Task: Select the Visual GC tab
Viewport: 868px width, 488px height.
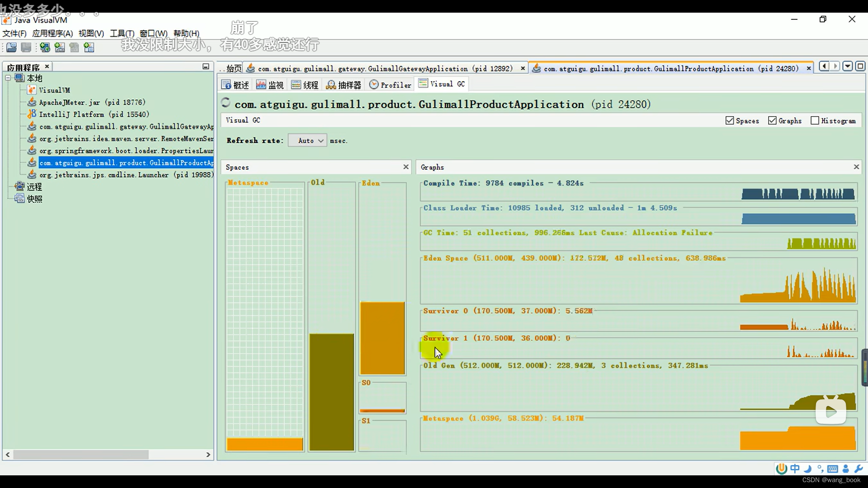Action: click(442, 84)
